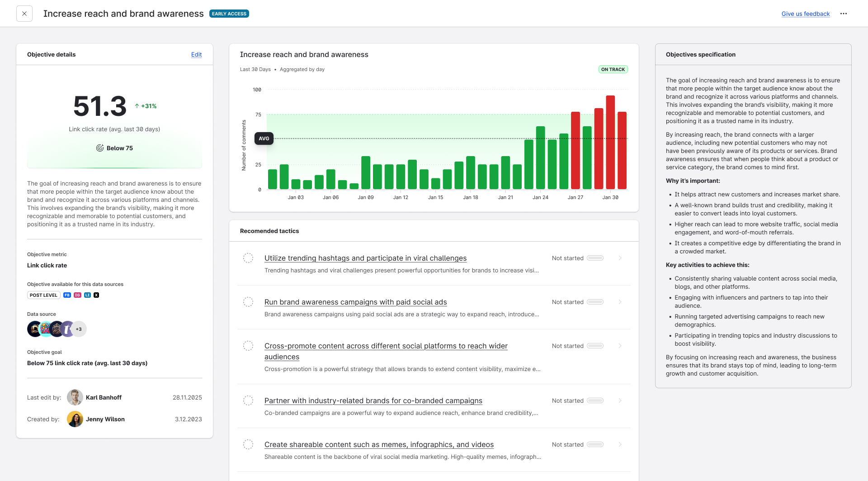Click the target goal icon beside Below 75
The height and width of the screenshot is (481, 868).
[100, 148]
